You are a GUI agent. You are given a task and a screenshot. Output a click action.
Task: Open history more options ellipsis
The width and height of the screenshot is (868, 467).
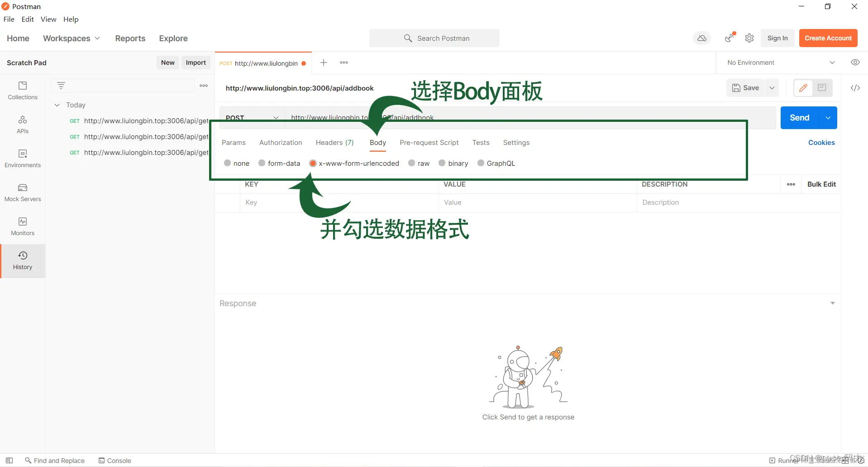coord(204,85)
